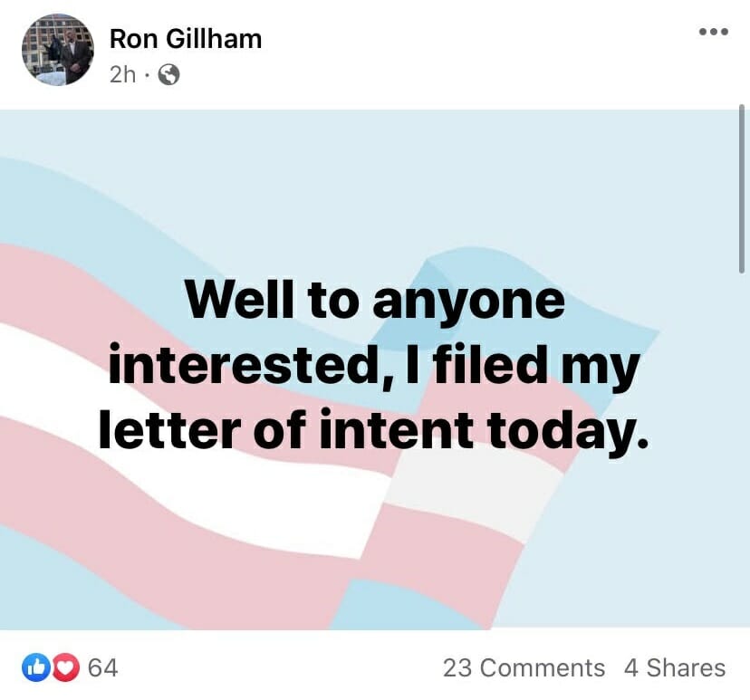Click the 2h post timestamp
This screenshot has width=750, height=700.
[x=122, y=74]
